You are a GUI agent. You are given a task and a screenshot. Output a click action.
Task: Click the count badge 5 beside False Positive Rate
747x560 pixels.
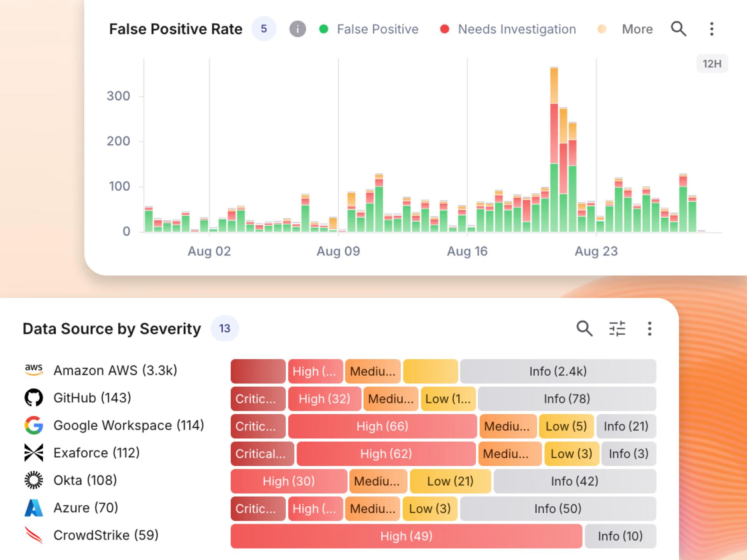point(264,29)
